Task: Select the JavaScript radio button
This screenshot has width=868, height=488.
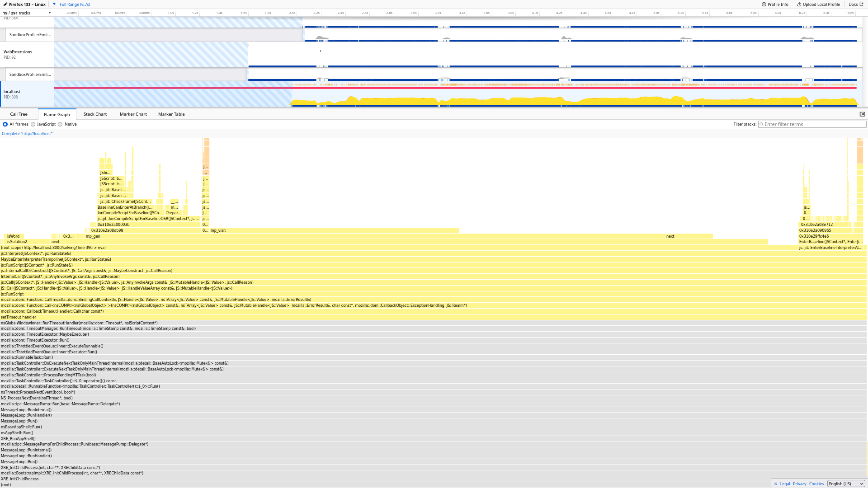Action: click(x=33, y=124)
